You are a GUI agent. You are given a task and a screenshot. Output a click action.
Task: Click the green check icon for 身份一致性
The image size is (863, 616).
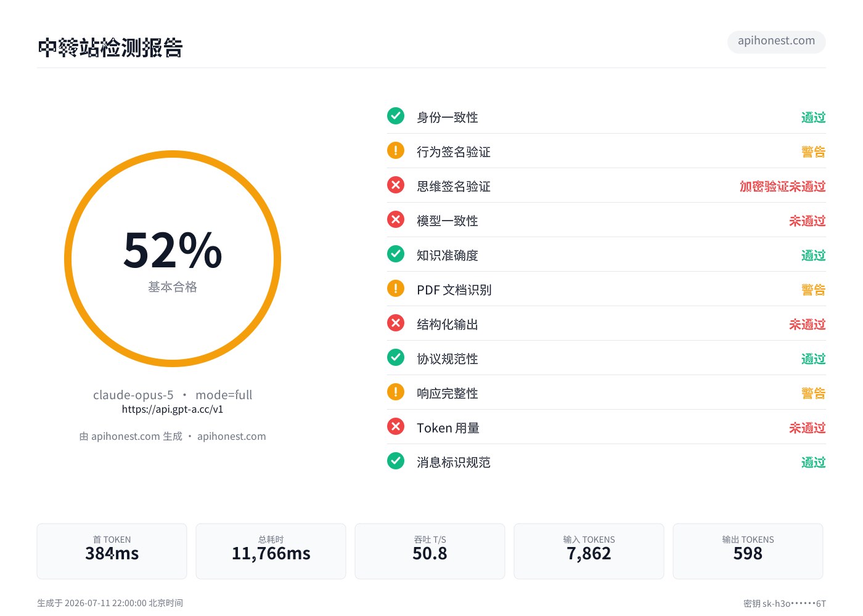pyautogui.click(x=396, y=116)
